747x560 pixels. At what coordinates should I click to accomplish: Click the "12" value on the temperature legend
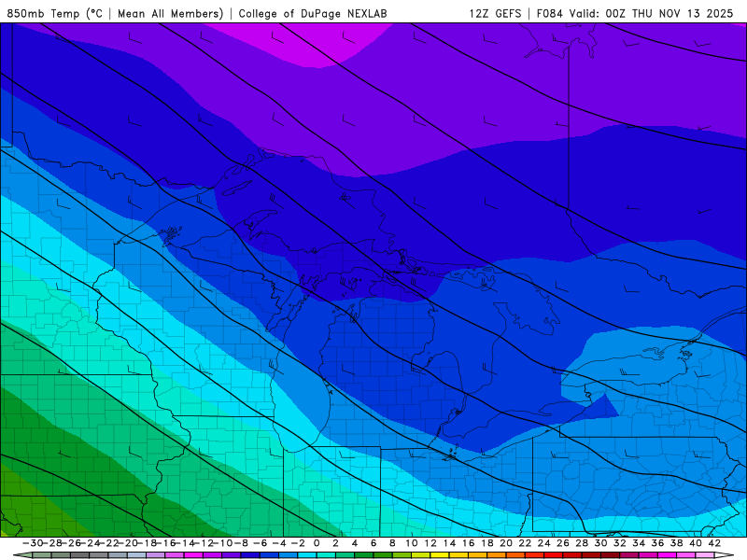tap(430, 543)
